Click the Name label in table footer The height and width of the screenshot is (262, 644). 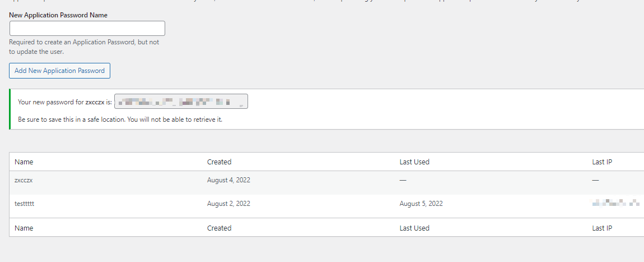(x=24, y=228)
